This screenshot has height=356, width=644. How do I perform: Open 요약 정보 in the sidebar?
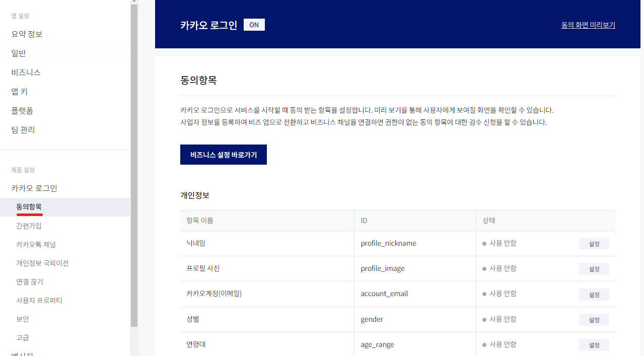click(x=27, y=34)
